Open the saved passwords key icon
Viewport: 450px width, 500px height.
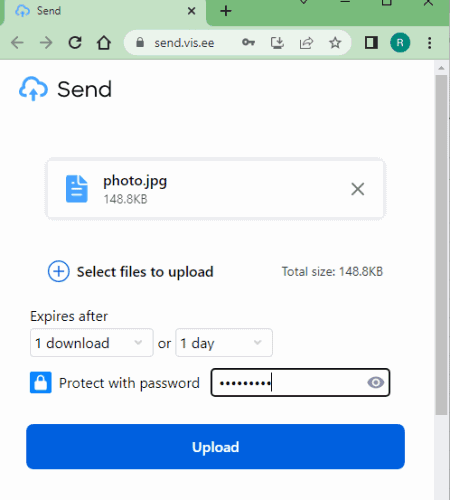pos(248,42)
